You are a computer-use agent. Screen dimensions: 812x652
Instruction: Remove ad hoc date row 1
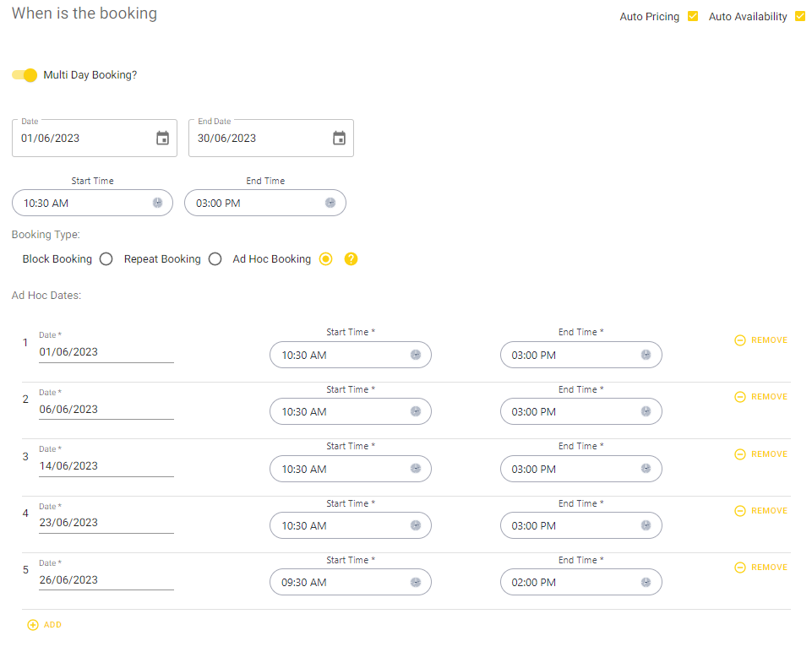tap(760, 340)
